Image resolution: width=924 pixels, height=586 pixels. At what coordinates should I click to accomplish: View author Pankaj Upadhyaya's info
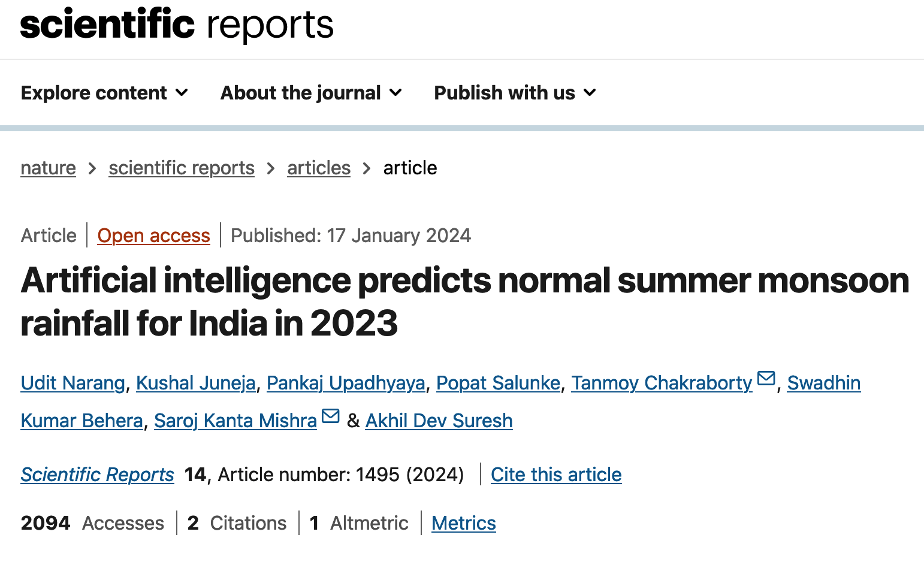tap(346, 383)
